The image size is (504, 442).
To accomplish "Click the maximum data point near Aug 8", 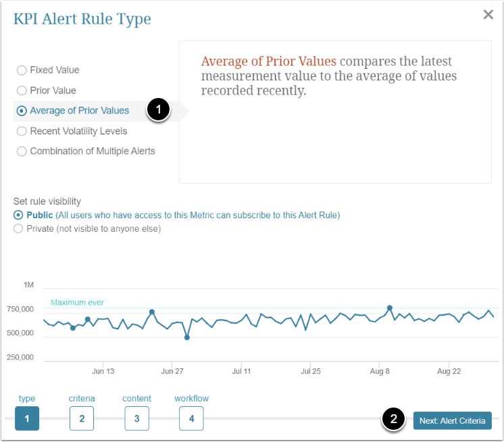I will click(390, 308).
